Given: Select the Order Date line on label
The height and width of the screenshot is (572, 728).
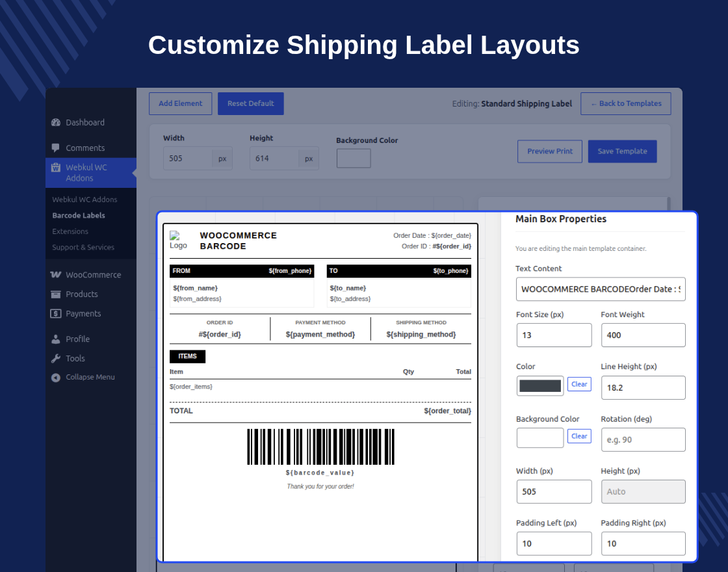Looking at the screenshot, I should pos(432,236).
